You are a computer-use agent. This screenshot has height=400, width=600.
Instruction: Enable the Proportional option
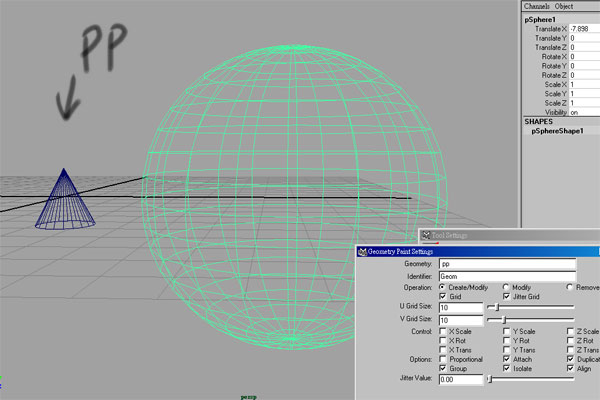(443, 359)
